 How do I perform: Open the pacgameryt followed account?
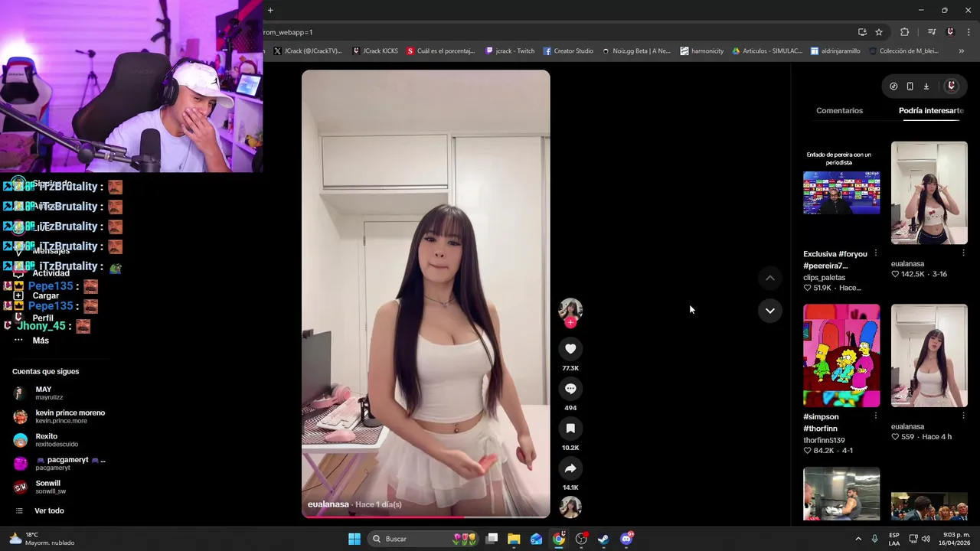pos(60,464)
